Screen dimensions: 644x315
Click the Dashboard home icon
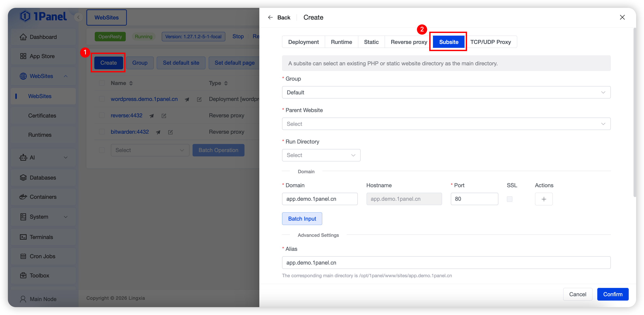tap(23, 37)
